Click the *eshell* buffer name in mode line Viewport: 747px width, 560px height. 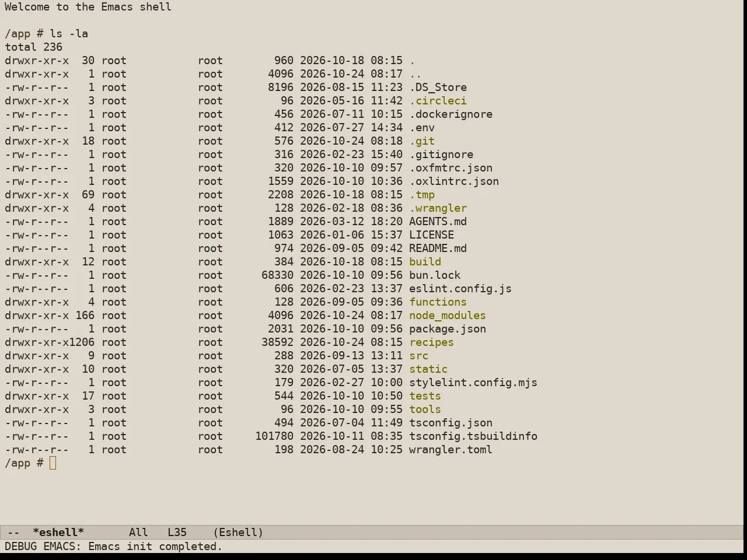pos(58,532)
